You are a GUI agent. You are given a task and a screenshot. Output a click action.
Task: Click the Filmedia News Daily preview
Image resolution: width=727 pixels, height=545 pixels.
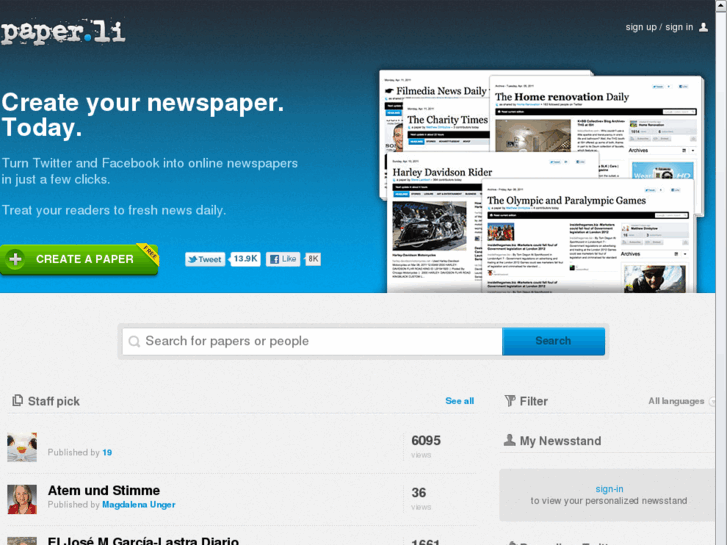click(436, 90)
